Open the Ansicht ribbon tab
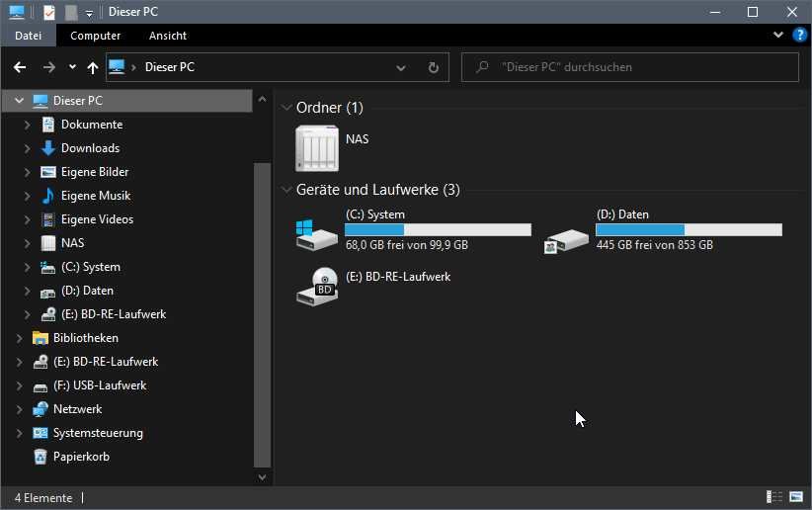The image size is (812, 510). coord(168,36)
